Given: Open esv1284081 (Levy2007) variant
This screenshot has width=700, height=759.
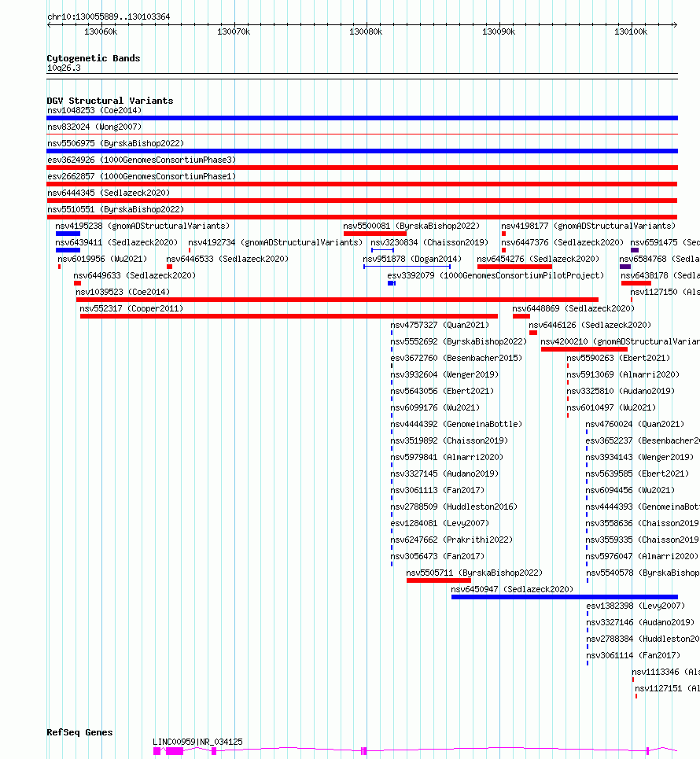Looking at the screenshot, I should 440,523.
